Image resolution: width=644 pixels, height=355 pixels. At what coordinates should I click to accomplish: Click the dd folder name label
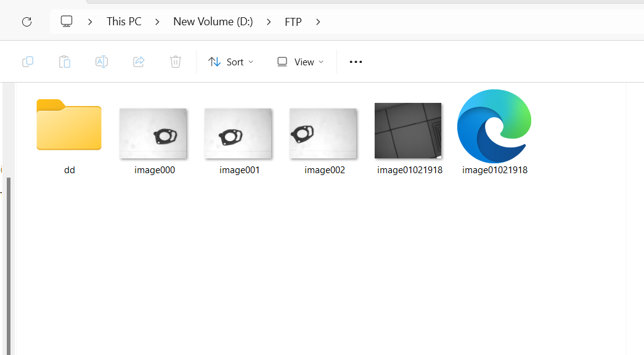point(70,170)
